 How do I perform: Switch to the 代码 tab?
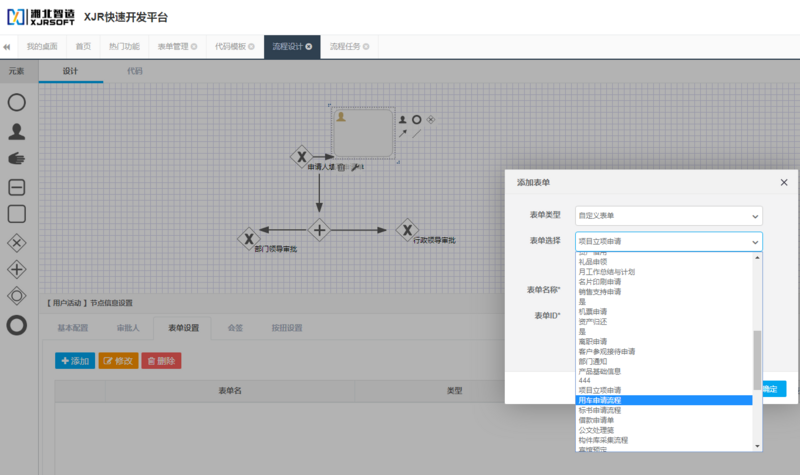(x=134, y=72)
